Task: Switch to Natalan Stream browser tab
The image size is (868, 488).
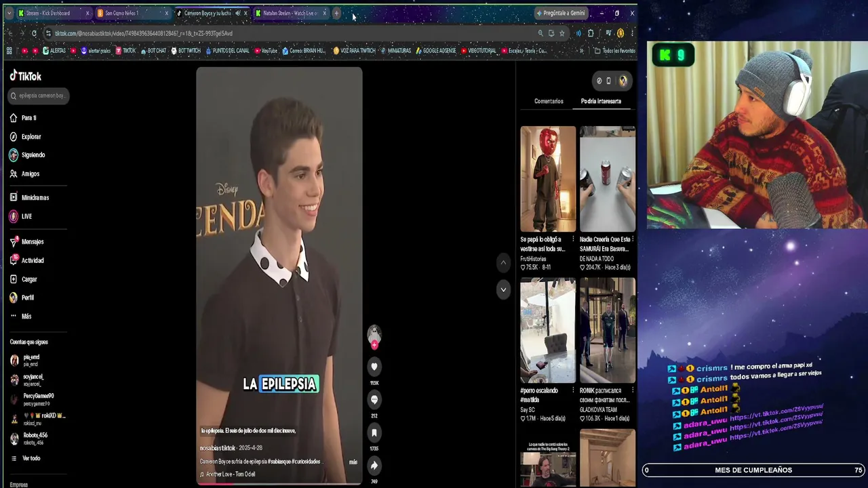Action: 291,13
